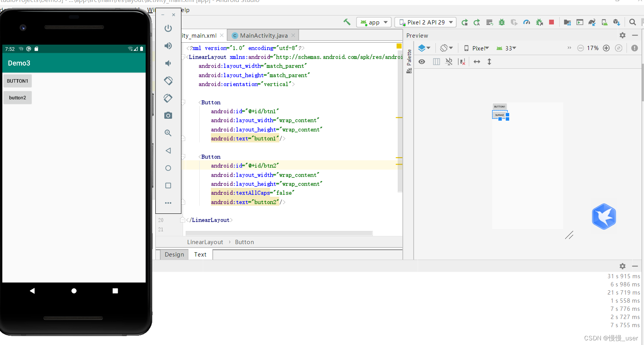644x345 pixels.
Task: Open the Pixel 2 API 29 device dropdown
Action: tap(426, 22)
